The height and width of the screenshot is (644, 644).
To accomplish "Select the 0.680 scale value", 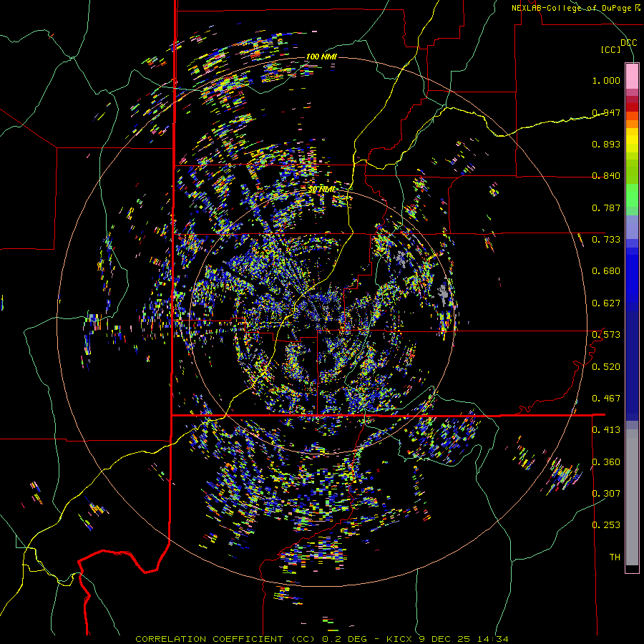I will click(606, 271).
